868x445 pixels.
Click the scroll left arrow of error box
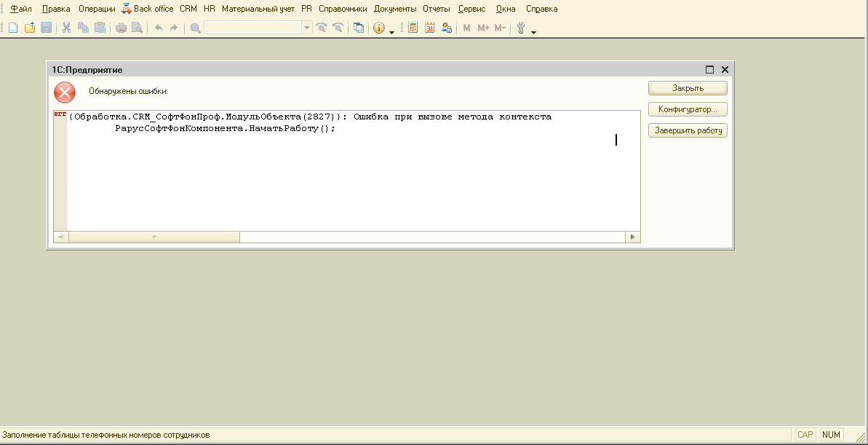(x=61, y=237)
